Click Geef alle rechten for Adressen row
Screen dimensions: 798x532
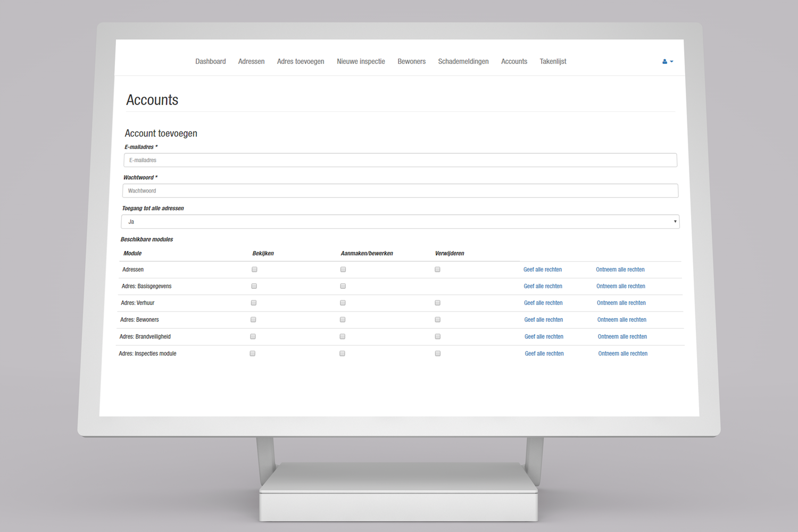[542, 270]
